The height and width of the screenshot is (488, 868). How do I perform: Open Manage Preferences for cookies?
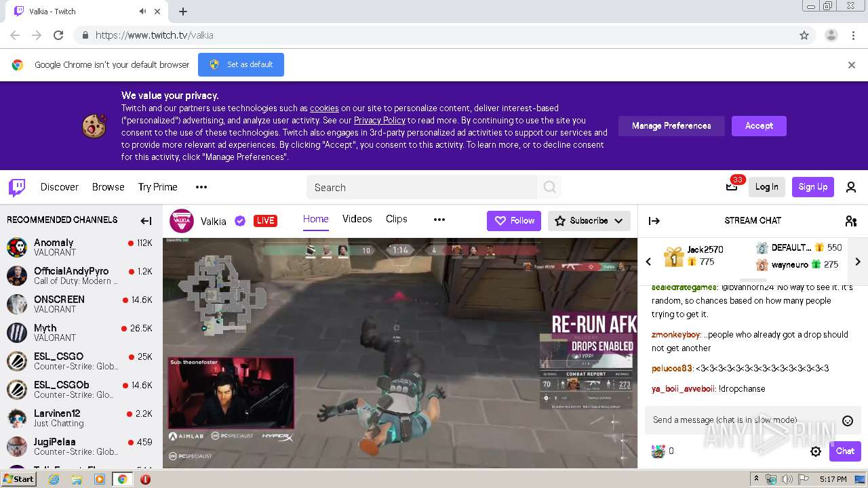coord(671,126)
